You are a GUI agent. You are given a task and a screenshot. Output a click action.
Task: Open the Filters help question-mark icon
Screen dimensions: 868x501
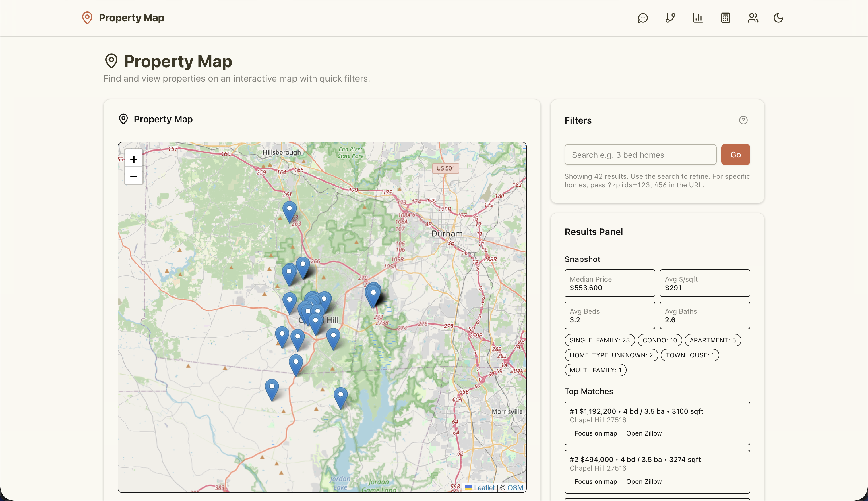coord(743,120)
